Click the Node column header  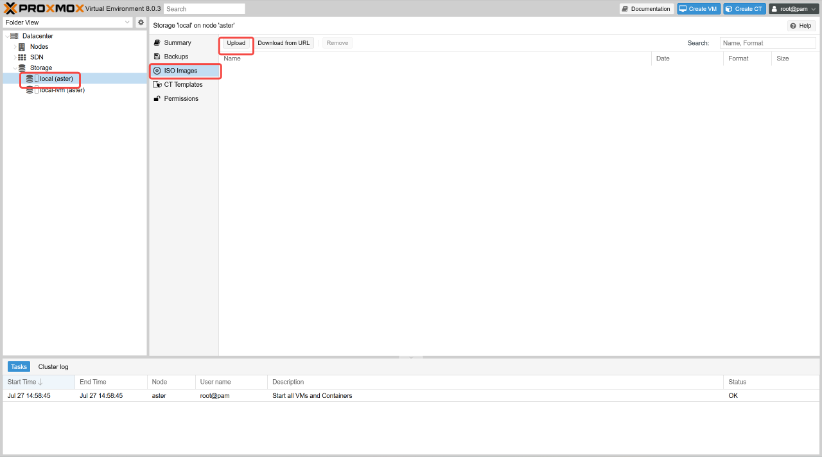[x=171, y=382]
